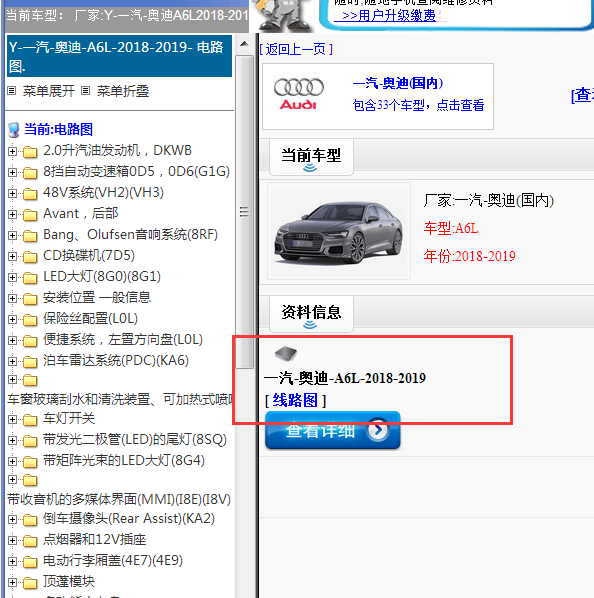Expand the Avant，后部 tree node
The image size is (594, 598).
12,214
